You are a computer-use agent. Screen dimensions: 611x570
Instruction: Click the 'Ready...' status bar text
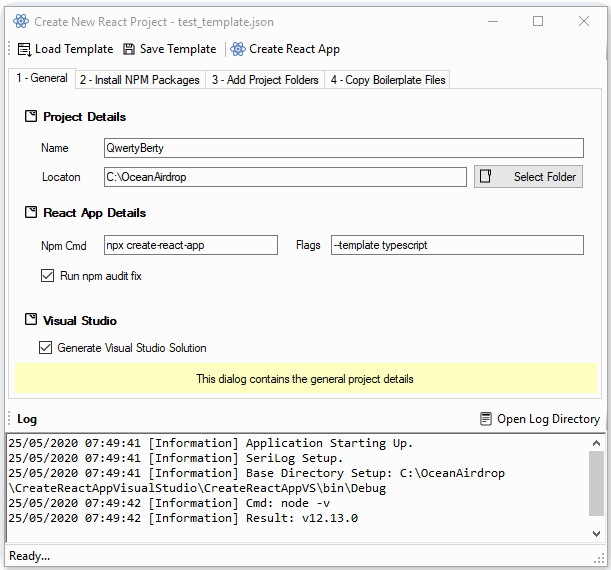[29, 556]
